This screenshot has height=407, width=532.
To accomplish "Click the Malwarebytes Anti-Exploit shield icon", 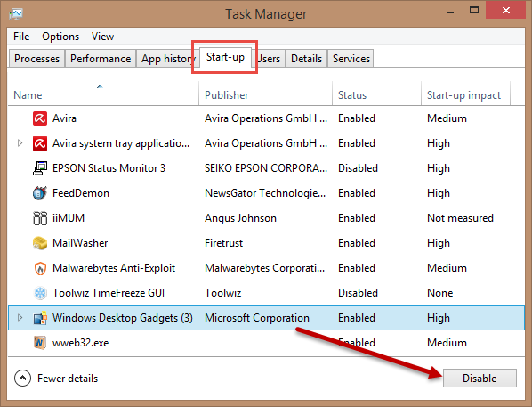I will click(40, 268).
